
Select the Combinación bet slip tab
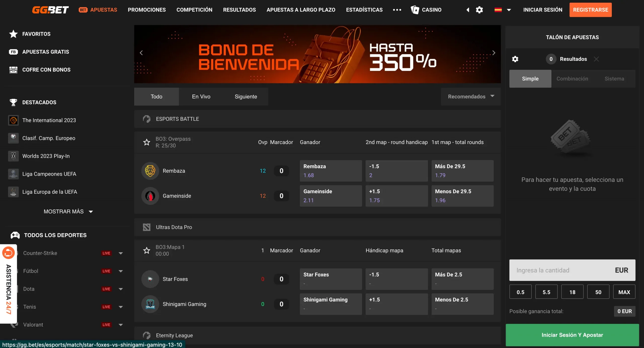coord(572,79)
